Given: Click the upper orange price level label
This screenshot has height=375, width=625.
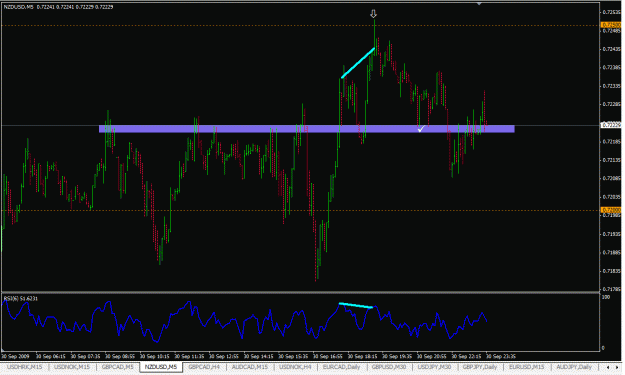Looking at the screenshot, I should point(611,25).
